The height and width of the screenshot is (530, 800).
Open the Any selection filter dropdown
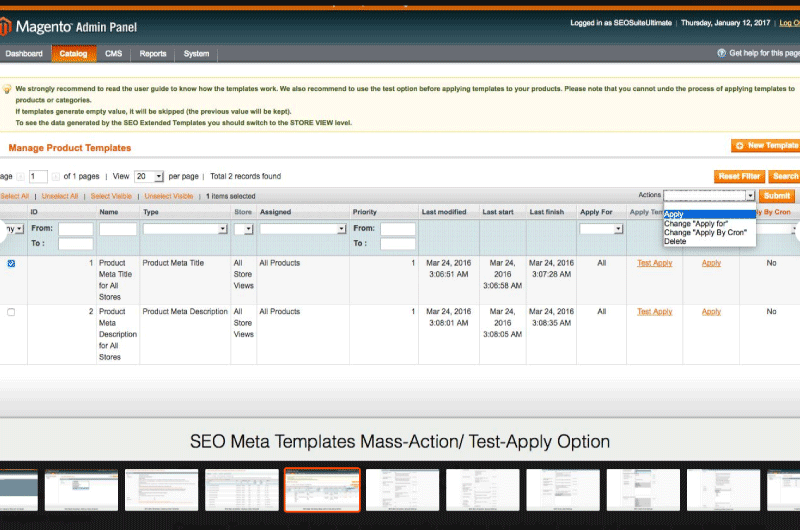pos(14,229)
